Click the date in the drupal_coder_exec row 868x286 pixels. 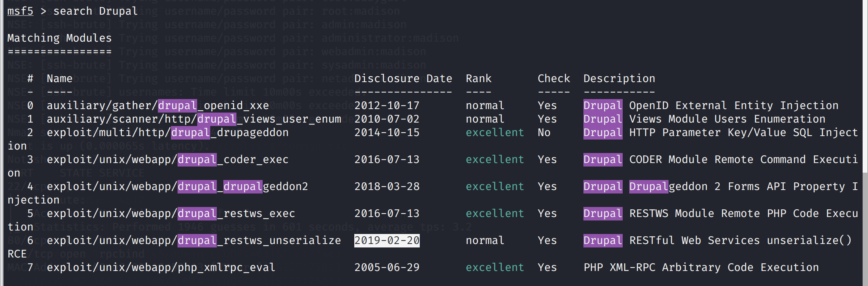pyautogui.click(x=387, y=160)
